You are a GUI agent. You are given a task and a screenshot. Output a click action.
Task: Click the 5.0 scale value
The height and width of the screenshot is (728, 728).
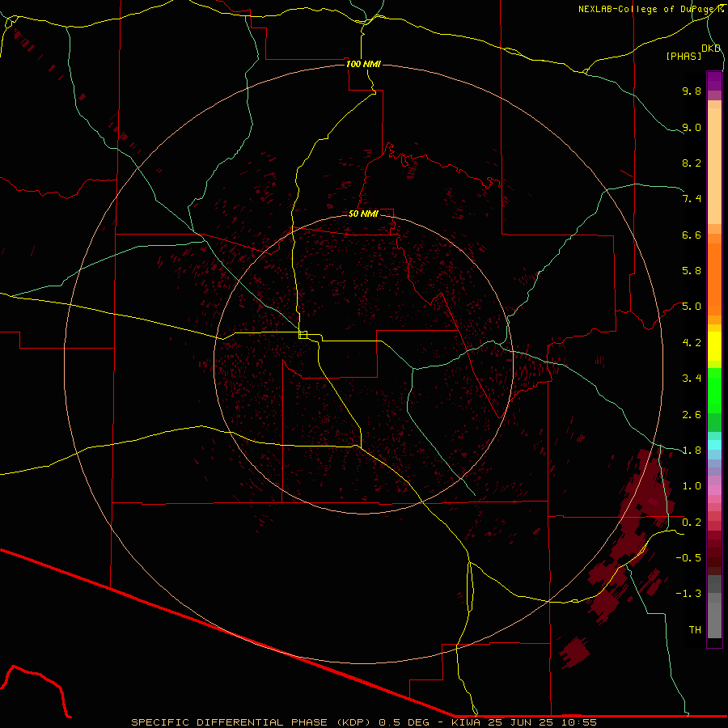tap(692, 307)
